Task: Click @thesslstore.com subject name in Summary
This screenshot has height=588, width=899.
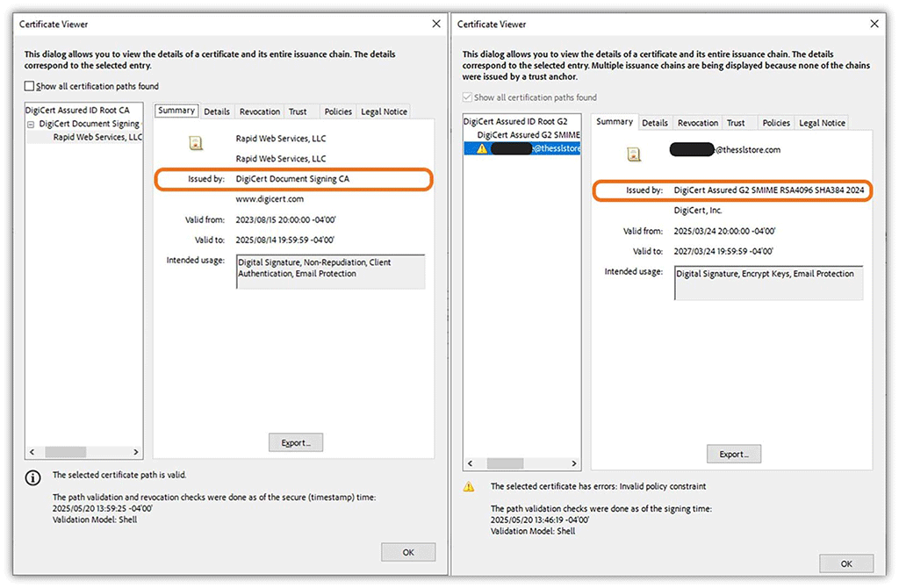Action: click(725, 149)
